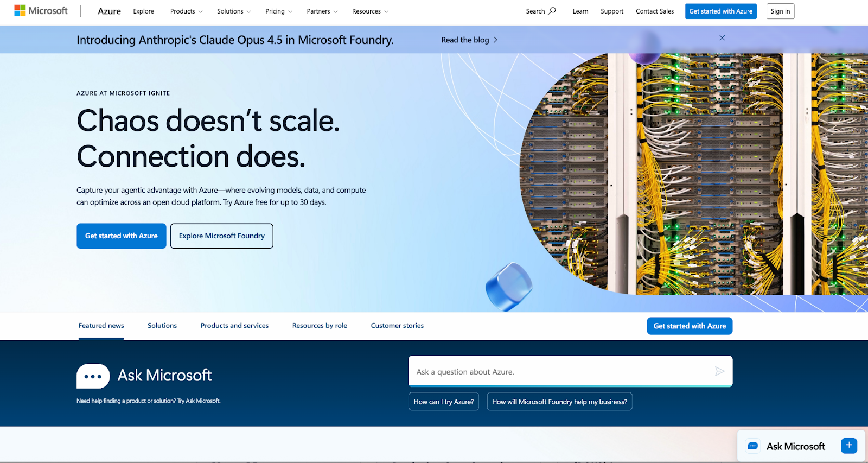The height and width of the screenshot is (463, 868).
Task: Click How can I try Azure? suggestion
Action: (444, 402)
